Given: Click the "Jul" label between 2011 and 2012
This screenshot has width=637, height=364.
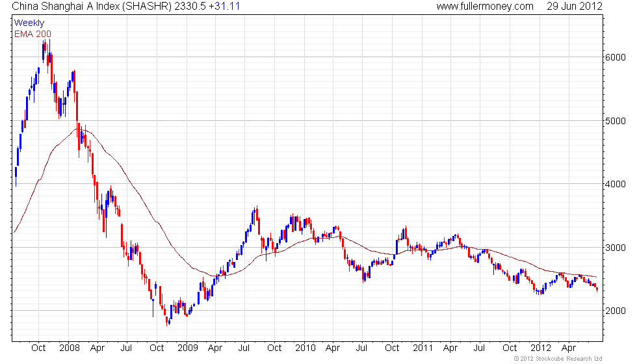Looking at the screenshot, I should click(480, 348).
